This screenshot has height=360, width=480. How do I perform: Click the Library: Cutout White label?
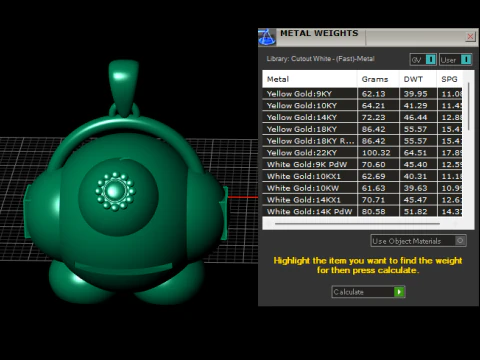(320, 59)
